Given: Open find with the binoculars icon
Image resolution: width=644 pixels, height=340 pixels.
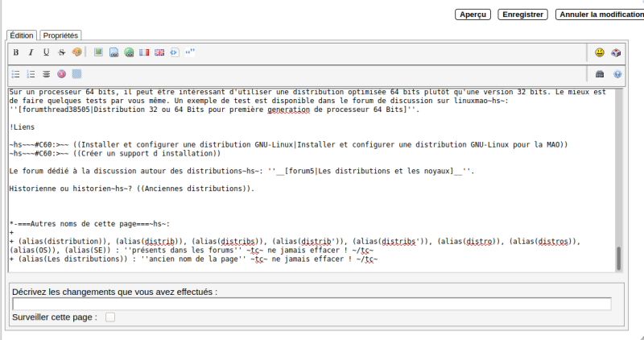Looking at the screenshot, I should tap(600, 74).
